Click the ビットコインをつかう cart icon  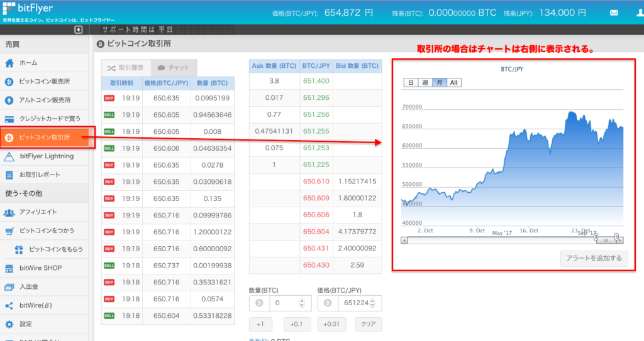click(9, 231)
